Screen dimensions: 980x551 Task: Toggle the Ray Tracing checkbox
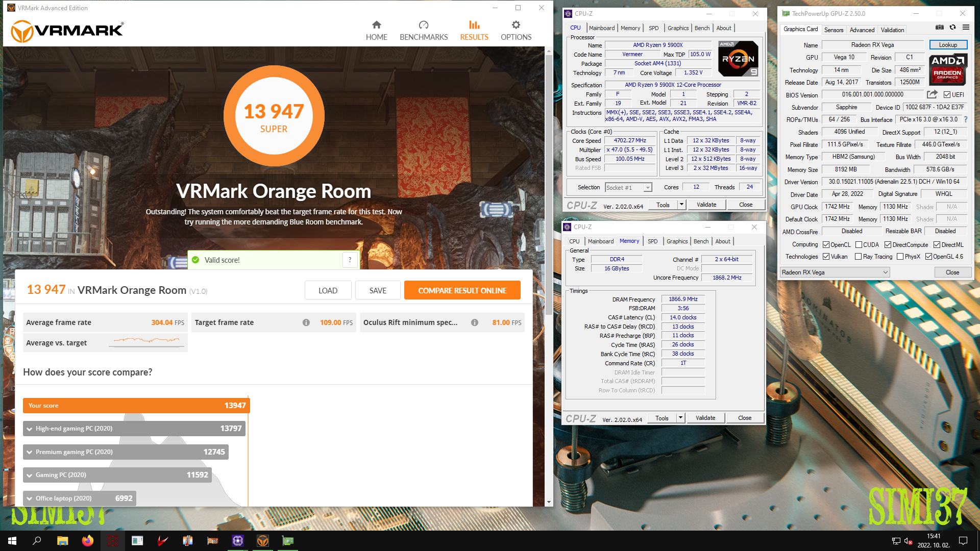(859, 257)
